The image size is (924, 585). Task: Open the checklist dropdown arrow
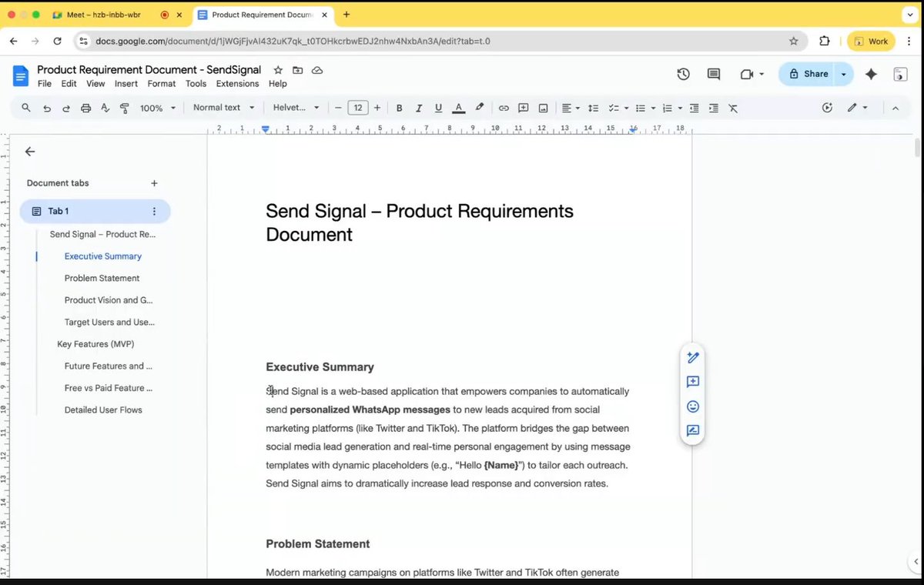pos(627,108)
